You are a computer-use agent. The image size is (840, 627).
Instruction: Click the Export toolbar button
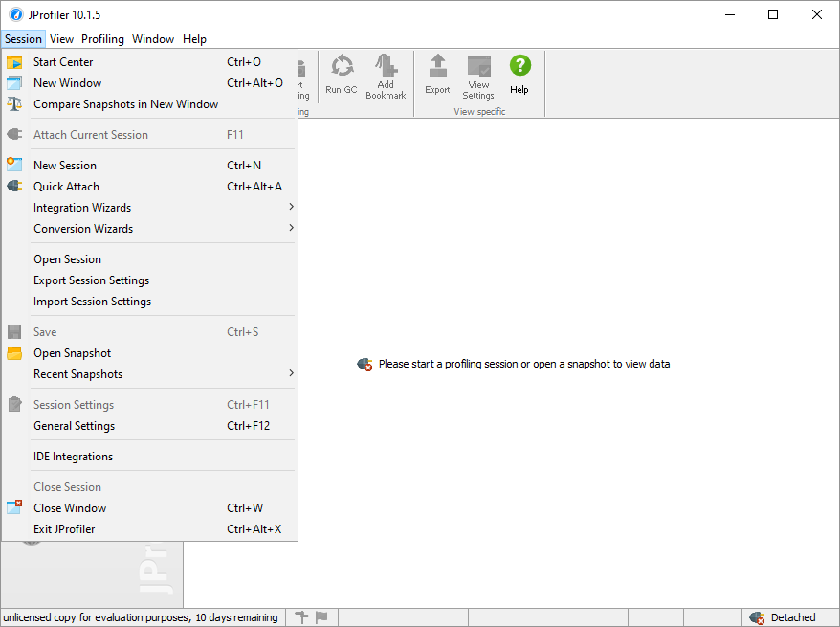pos(437,75)
